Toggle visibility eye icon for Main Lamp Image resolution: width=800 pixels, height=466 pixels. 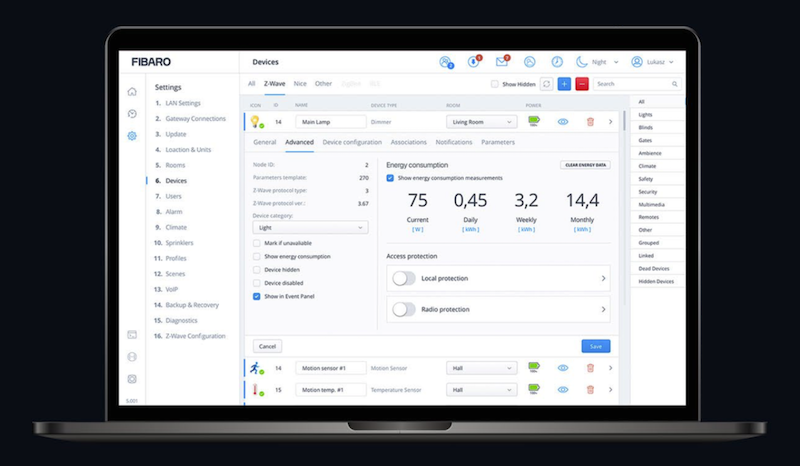563,121
